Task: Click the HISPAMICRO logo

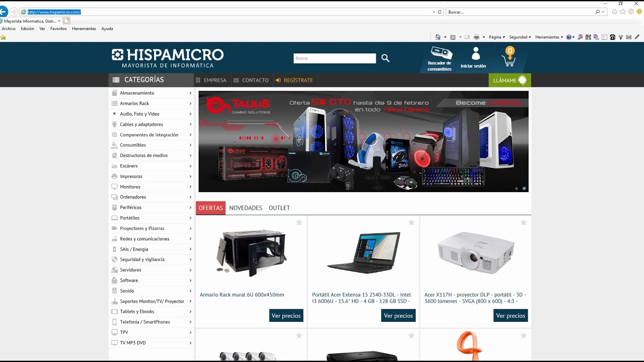Action: [x=168, y=58]
